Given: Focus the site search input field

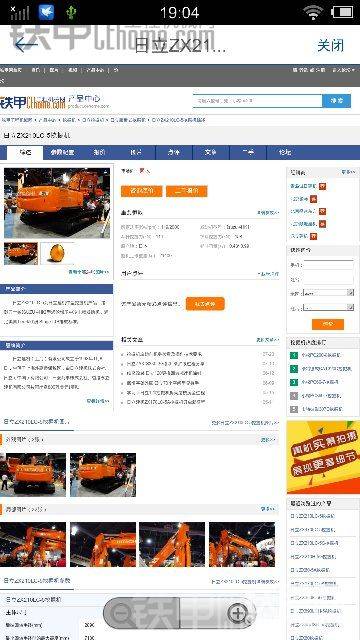Looking at the screenshot, I should [x=257, y=100].
